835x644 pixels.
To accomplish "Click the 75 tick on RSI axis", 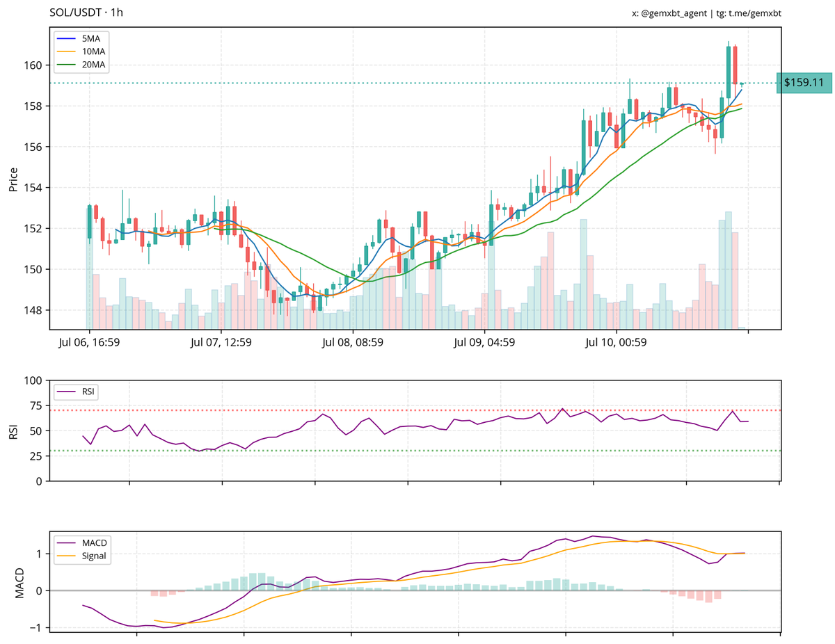I will 36,405.
